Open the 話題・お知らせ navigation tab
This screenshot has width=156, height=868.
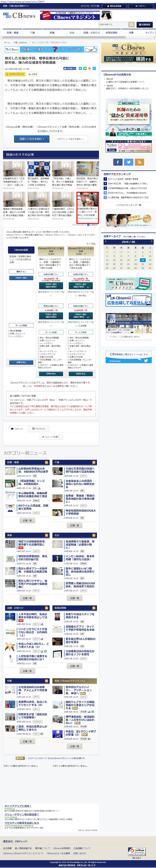[92, 33]
